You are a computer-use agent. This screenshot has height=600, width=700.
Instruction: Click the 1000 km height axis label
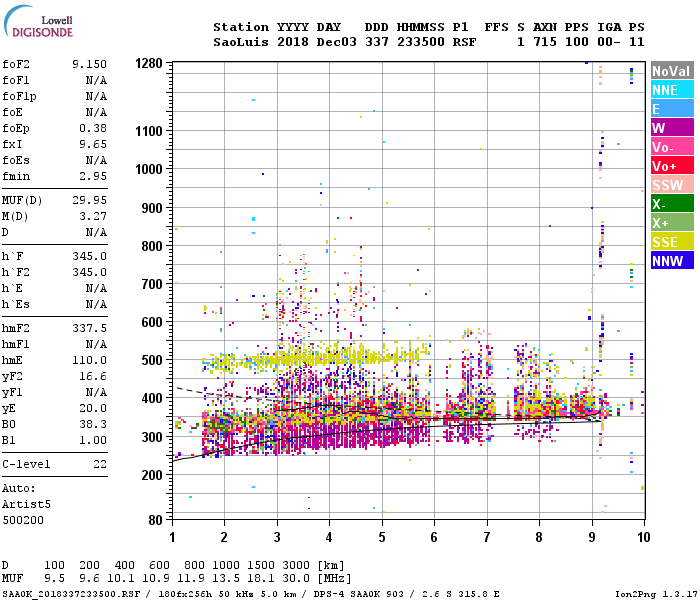coord(149,170)
